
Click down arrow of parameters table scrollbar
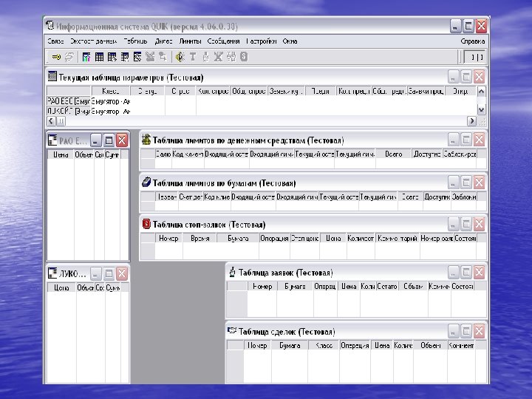[x=481, y=109]
